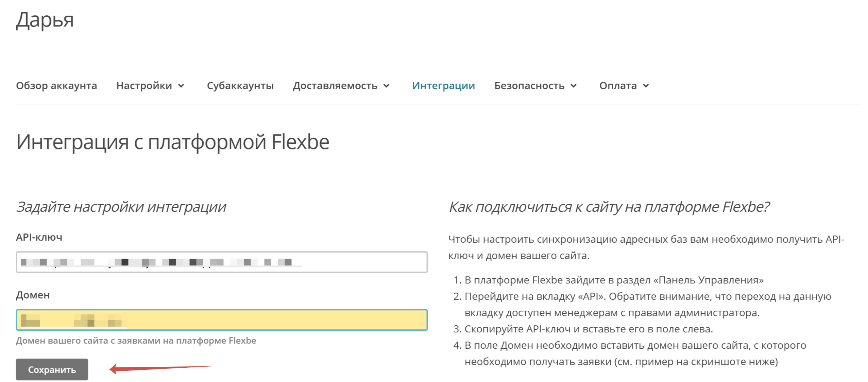868x382 pixels.
Task: Click the Безопасность menu label
Action: [529, 86]
